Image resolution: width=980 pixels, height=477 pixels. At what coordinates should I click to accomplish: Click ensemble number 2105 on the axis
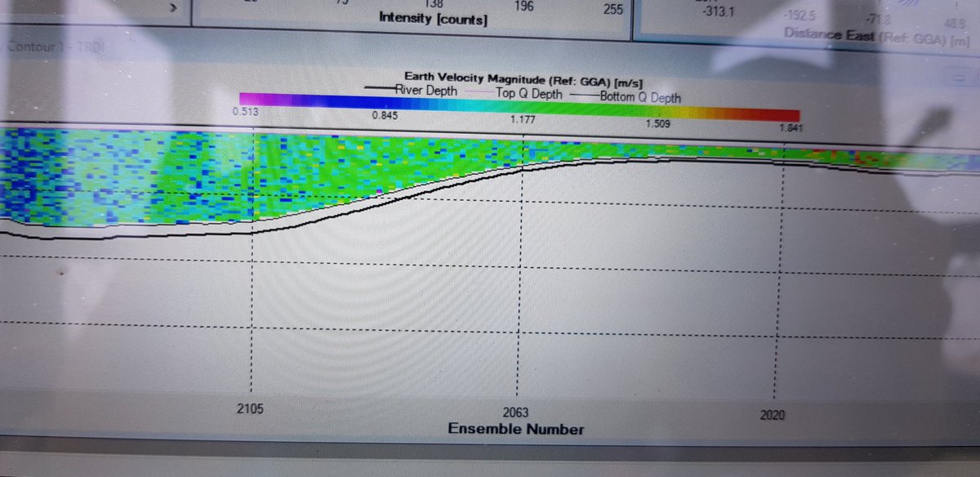(x=250, y=408)
